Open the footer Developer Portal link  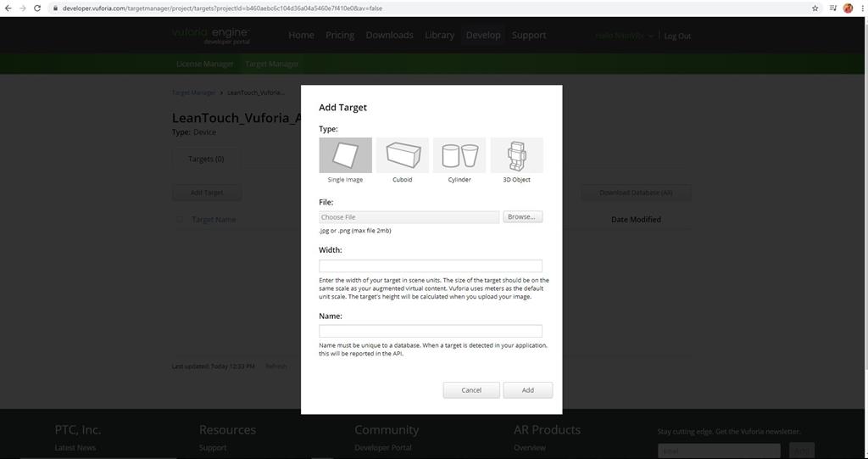[x=383, y=448]
